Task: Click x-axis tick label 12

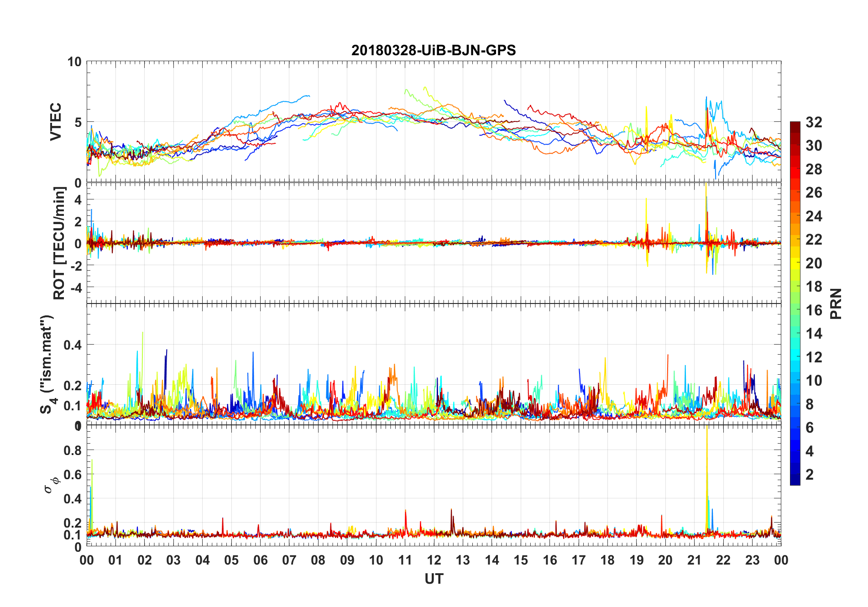Action: pos(434,560)
